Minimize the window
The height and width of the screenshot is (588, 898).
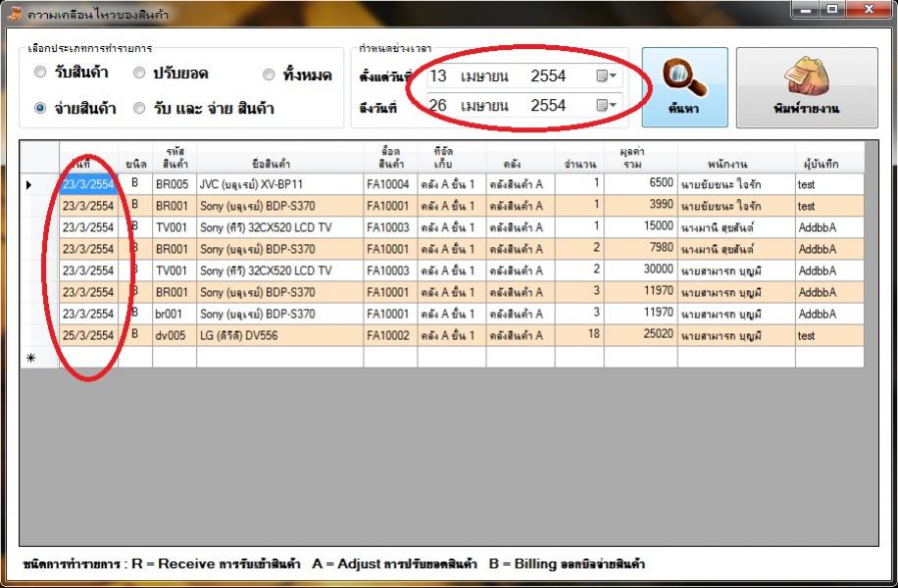coord(807,9)
